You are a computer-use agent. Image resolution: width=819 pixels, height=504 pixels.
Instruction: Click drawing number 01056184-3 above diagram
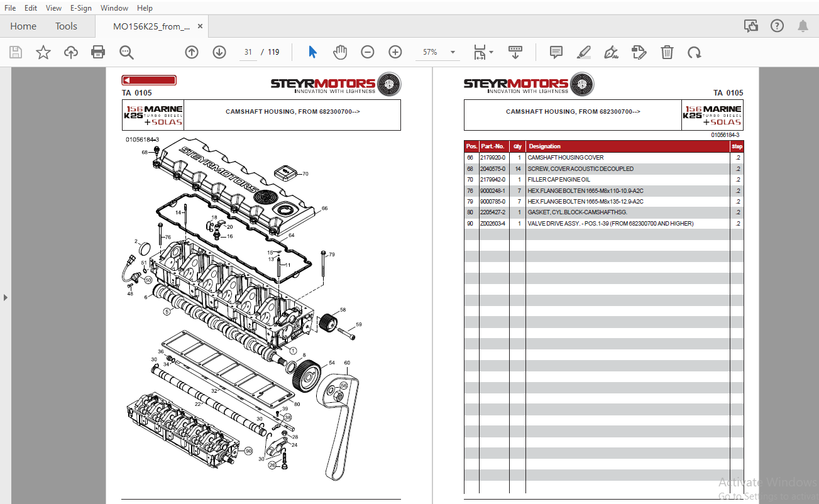click(142, 140)
